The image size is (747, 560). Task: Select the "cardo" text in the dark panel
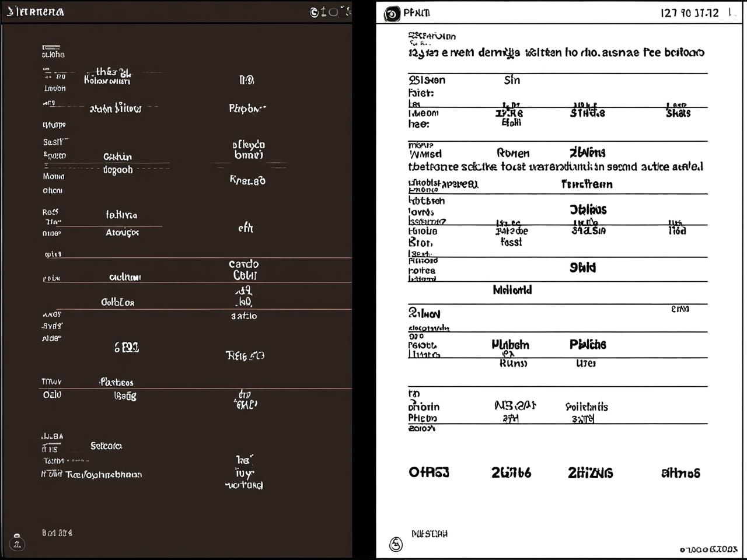tap(243, 264)
